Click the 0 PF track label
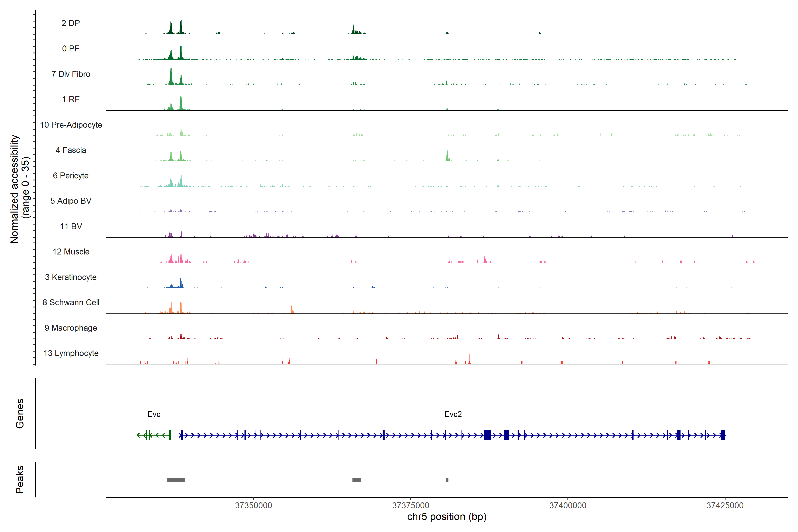This screenshot has width=798, height=532. coord(70,49)
